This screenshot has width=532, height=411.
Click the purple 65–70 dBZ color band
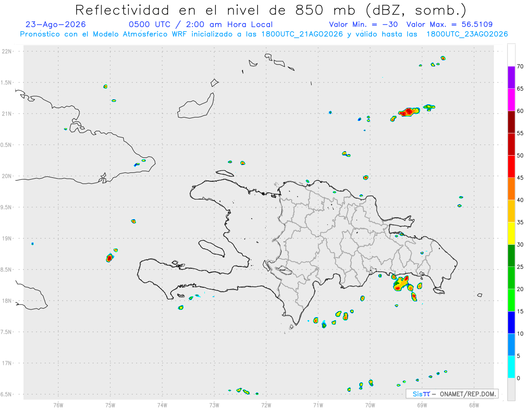point(511,77)
